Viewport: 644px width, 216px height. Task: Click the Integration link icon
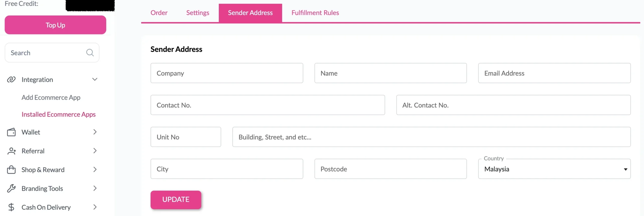(x=11, y=80)
